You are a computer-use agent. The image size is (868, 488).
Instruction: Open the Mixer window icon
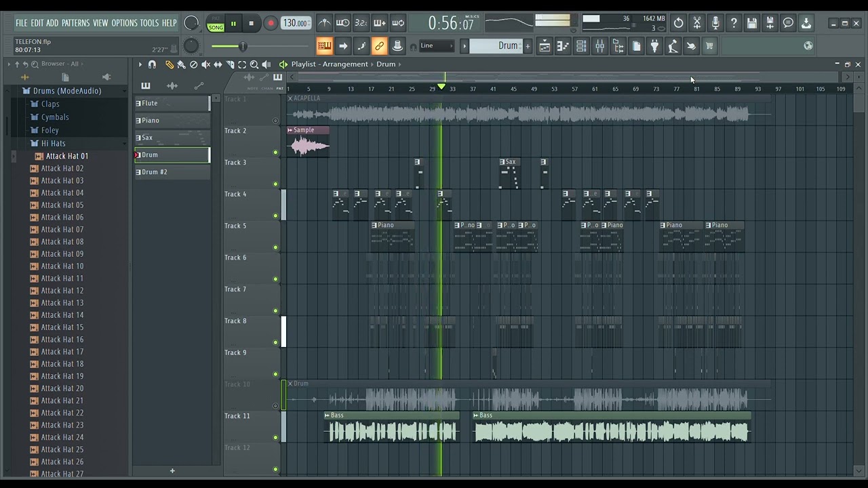599,46
